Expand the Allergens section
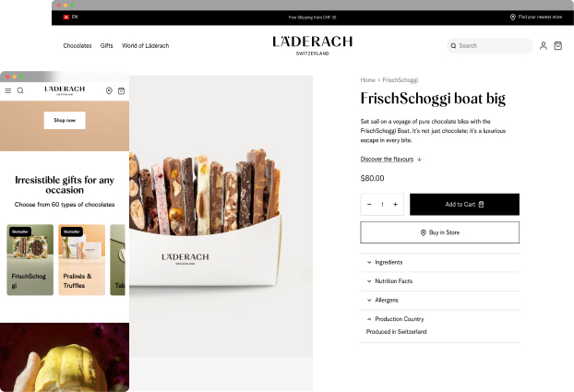Viewport: 574px width, 392px height. pos(439,300)
